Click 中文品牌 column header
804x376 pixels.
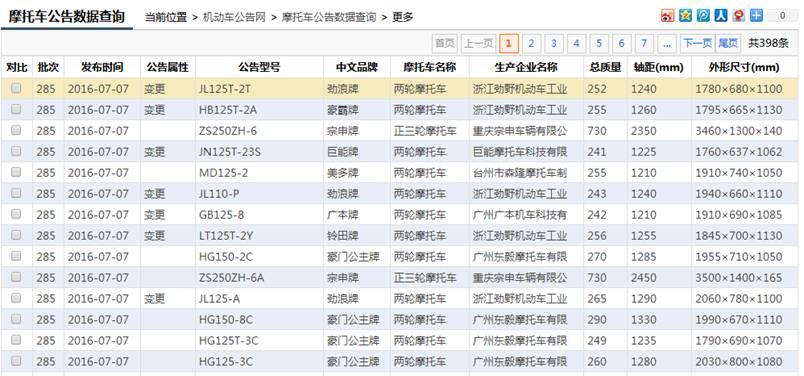click(357, 67)
